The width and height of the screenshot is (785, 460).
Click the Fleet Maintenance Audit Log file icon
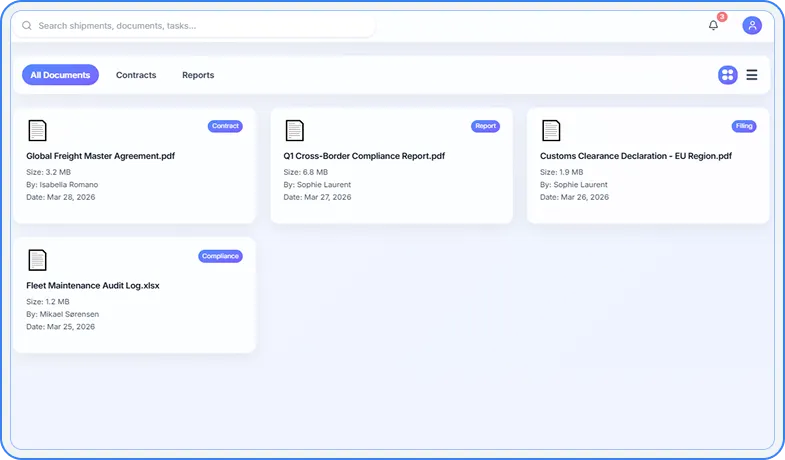click(37, 260)
